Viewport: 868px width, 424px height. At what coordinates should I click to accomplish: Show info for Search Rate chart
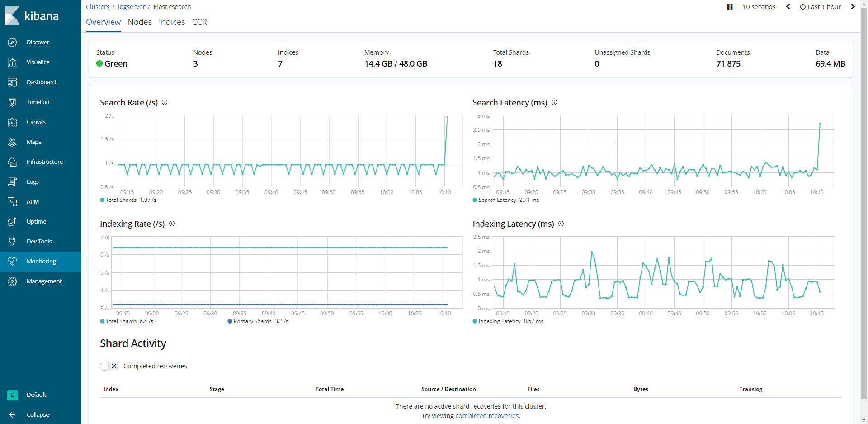pyautogui.click(x=165, y=102)
